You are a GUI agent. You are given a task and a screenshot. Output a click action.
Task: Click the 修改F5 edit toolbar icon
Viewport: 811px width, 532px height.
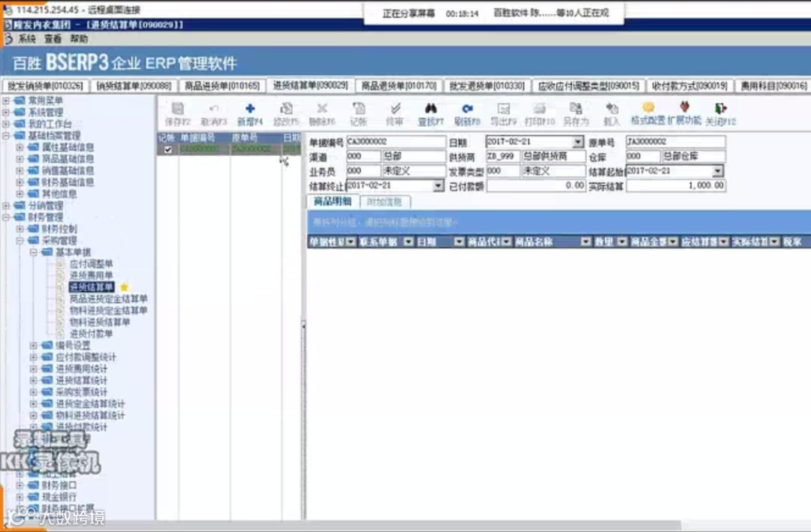tap(286, 109)
